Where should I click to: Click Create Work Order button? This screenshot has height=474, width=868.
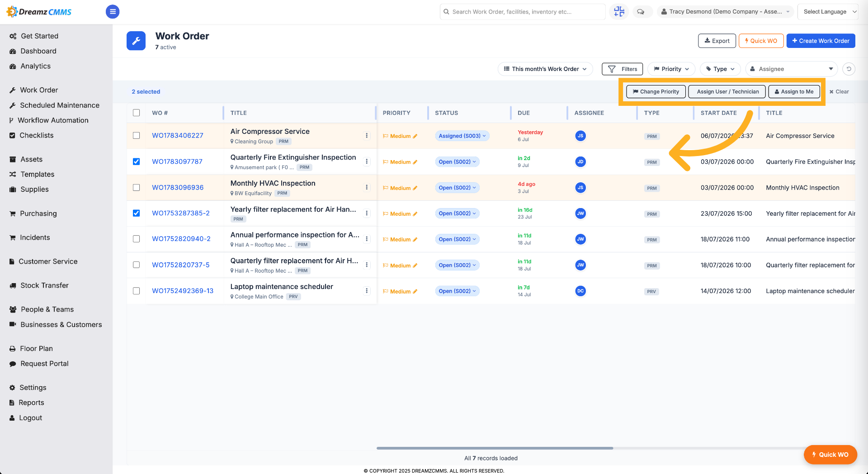point(821,41)
